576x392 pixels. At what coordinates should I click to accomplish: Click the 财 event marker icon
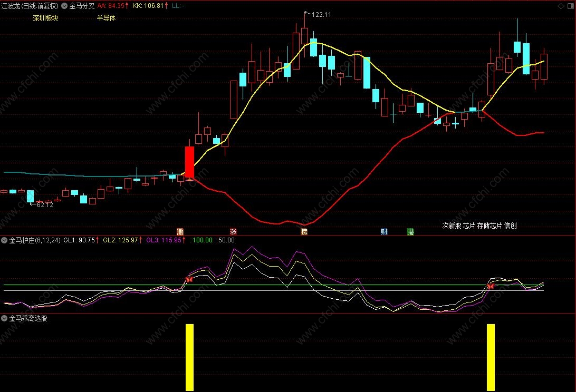(384, 232)
